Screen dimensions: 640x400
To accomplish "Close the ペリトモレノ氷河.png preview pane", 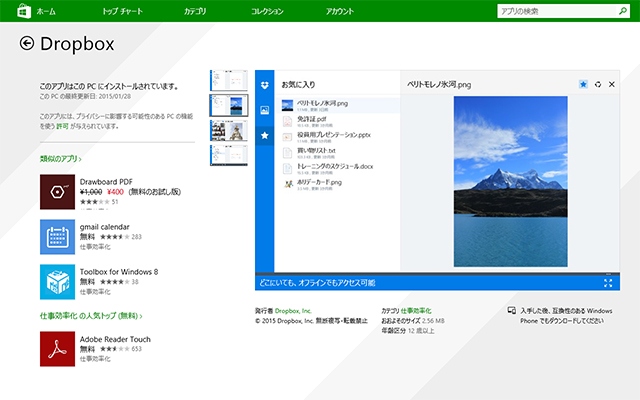I will coord(612,84).
